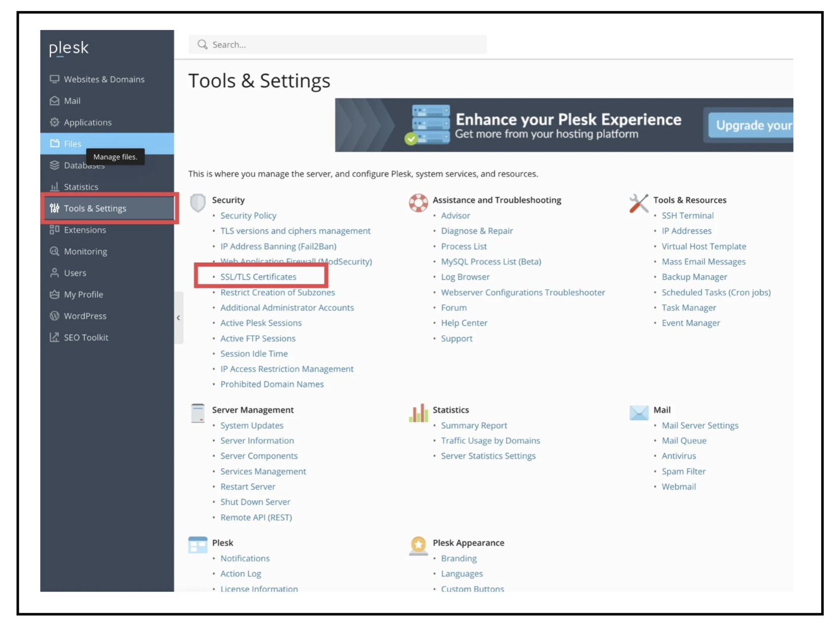Open Remote API (REST) link

(256, 517)
